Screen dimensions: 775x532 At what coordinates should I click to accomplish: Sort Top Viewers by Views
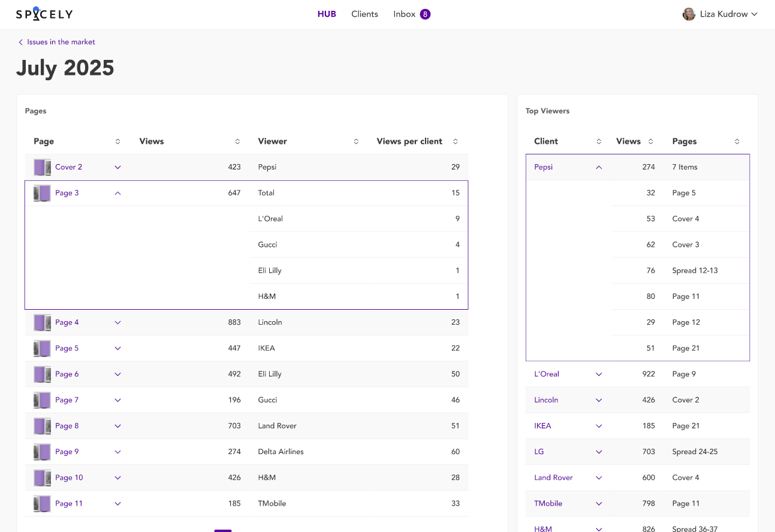pyautogui.click(x=651, y=141)
